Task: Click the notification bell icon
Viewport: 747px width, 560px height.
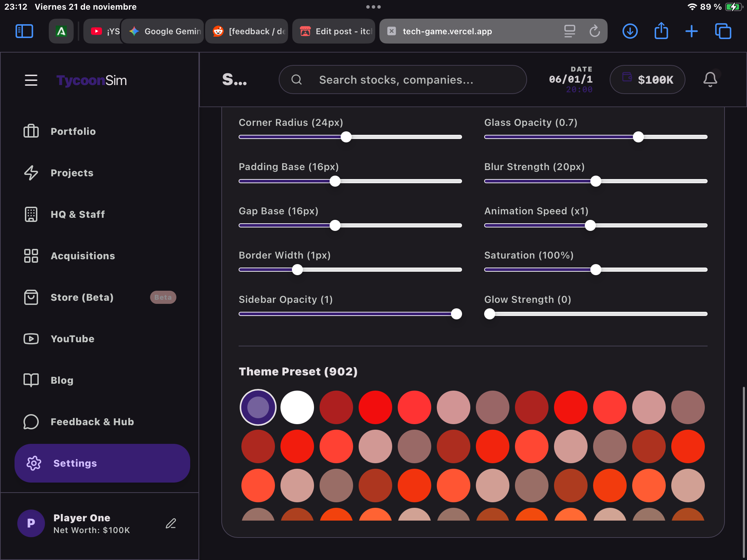Action: click(x=710, y=80)
